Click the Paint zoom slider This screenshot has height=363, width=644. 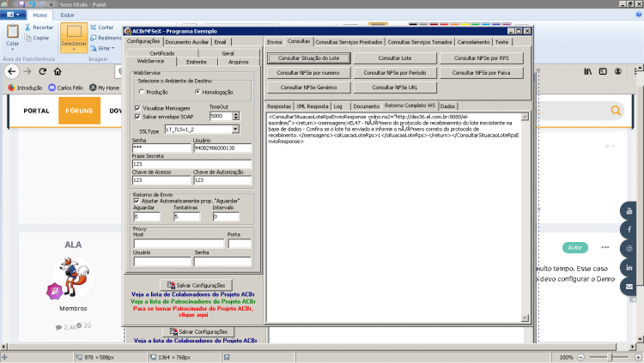coord(610,357)
